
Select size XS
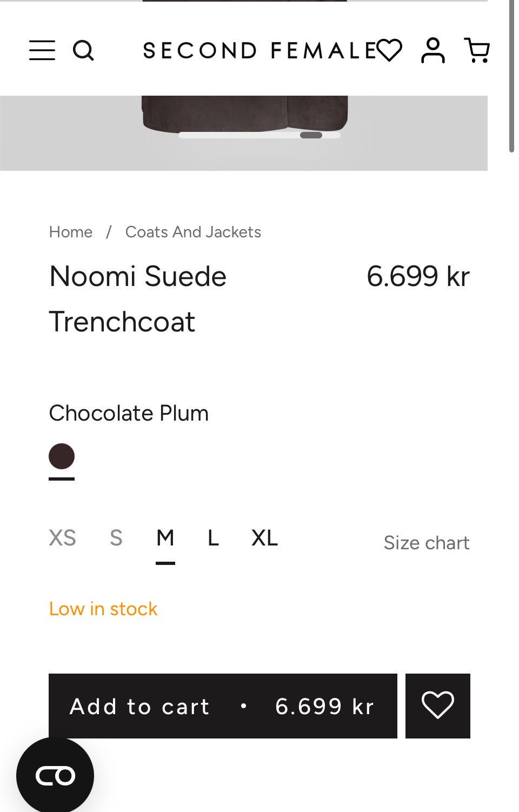[x=62, y=538]
